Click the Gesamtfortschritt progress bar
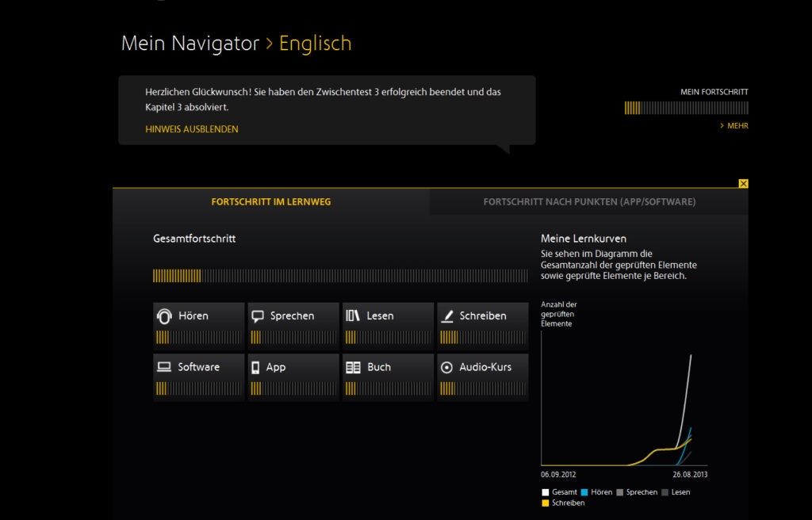The image size is (812, 520). click(x=340, y=276)
